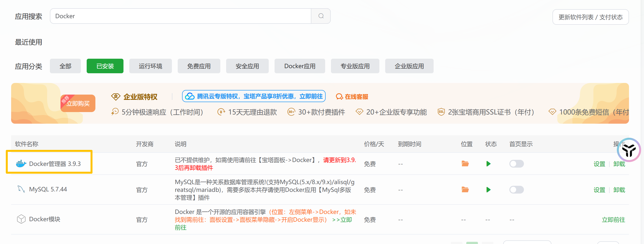The height and width of the screenshot is (244, 644).
Task: Toggle Docker管理器 homepage display switch
Action: [516, 164]
